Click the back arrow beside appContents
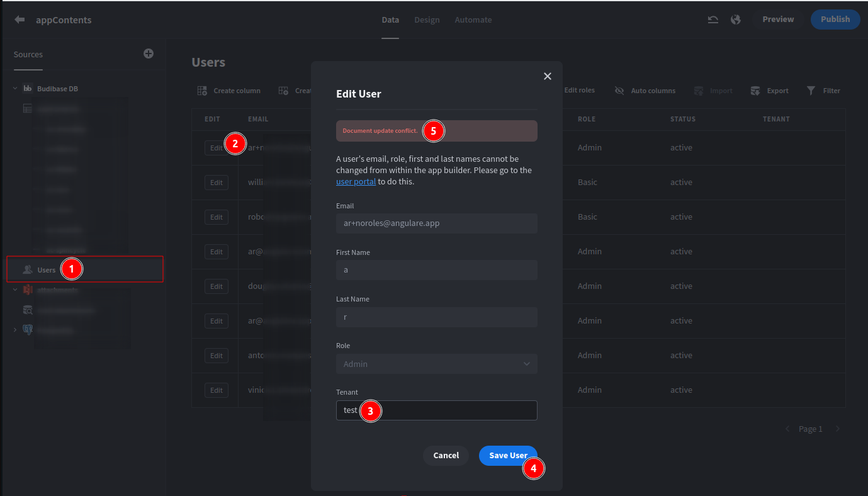The width and height of the screenshot is (868, 496). (x=20, y=20)
